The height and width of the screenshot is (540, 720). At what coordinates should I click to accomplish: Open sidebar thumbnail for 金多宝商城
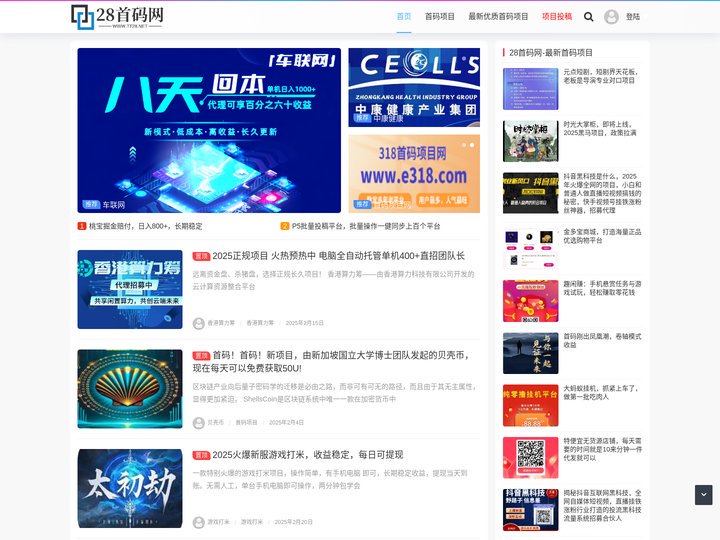point(530,249)
